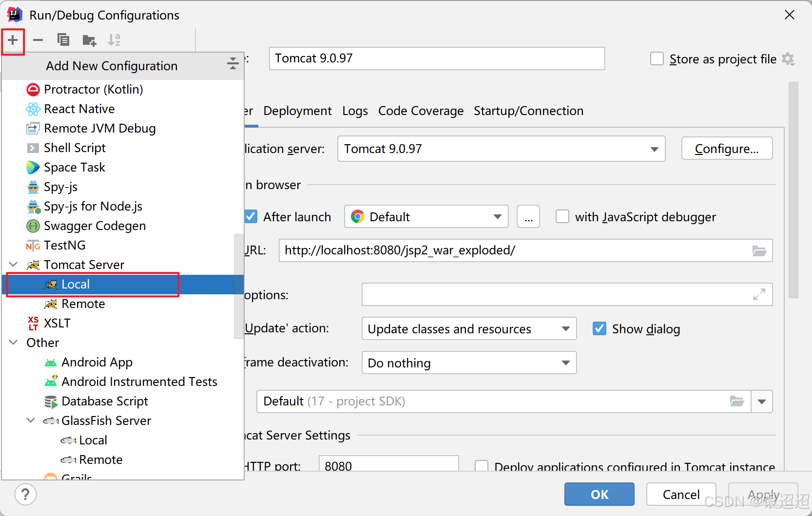
Task: Click the folder icon in the URL field
Action: (x=759, y=251)
